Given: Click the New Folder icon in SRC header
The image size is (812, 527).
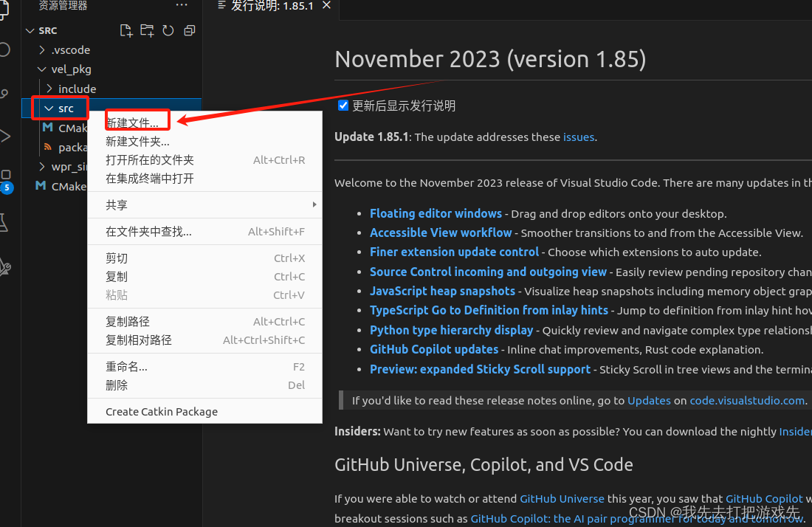Looking at the screenshot, I should [147, 30].
